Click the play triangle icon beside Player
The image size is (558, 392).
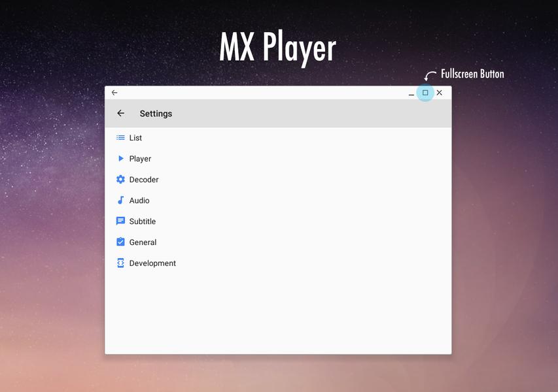[x=121, y=159]
